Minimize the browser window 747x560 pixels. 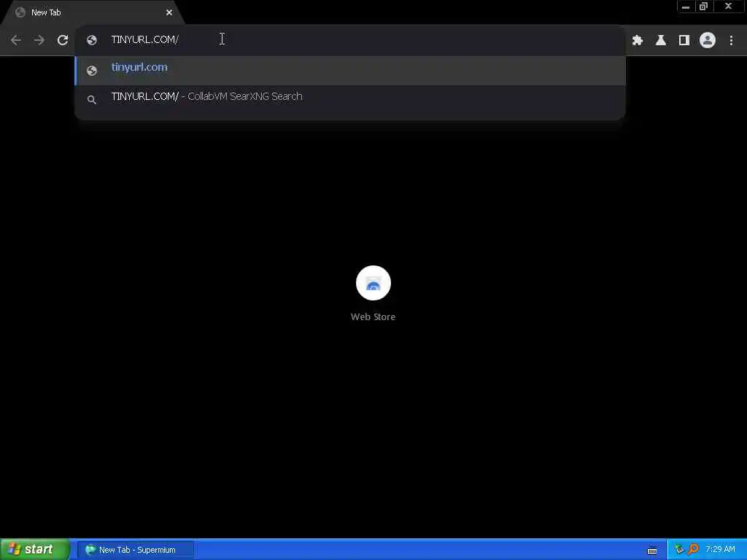point(686,7)
